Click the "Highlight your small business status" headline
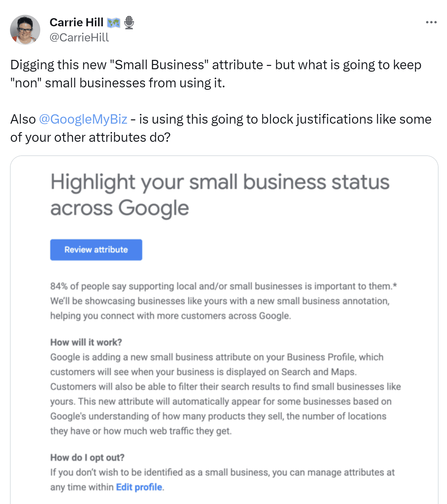This screenshot has width=447, height=504. (x=220, y=182)
